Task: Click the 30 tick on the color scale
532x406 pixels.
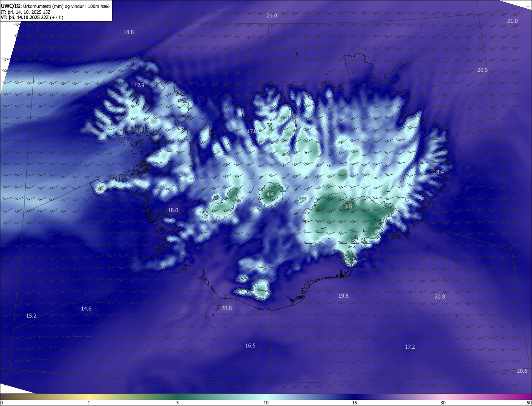Action: click(x=443, y=403)
